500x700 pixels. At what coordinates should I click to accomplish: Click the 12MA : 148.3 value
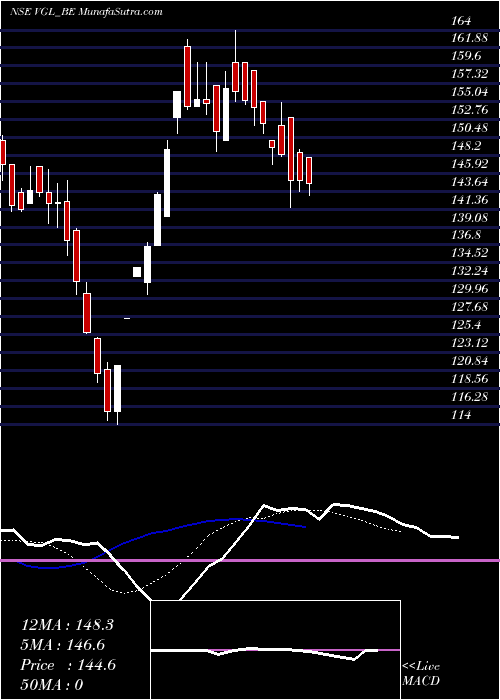[67, 625]
